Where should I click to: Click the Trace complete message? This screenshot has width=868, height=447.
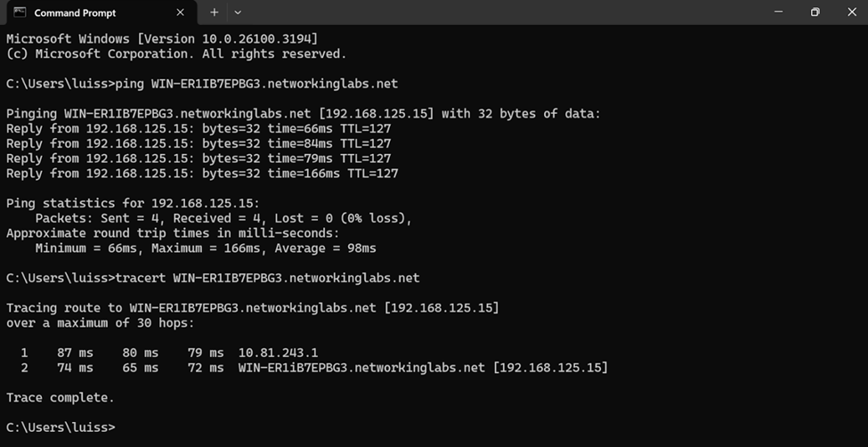(61, 398)
